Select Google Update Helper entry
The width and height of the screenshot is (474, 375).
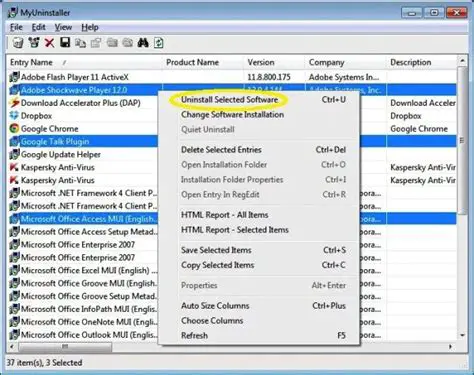(x=61, y=154)
